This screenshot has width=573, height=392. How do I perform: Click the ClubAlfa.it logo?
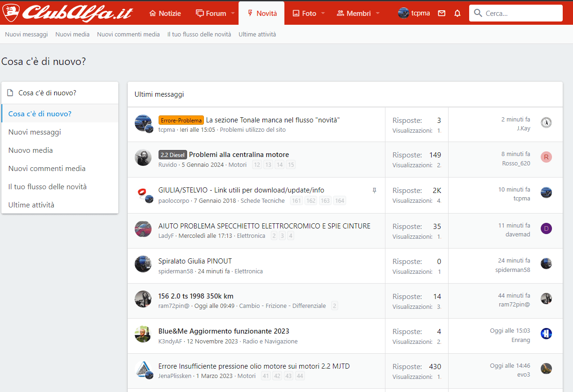68,13
